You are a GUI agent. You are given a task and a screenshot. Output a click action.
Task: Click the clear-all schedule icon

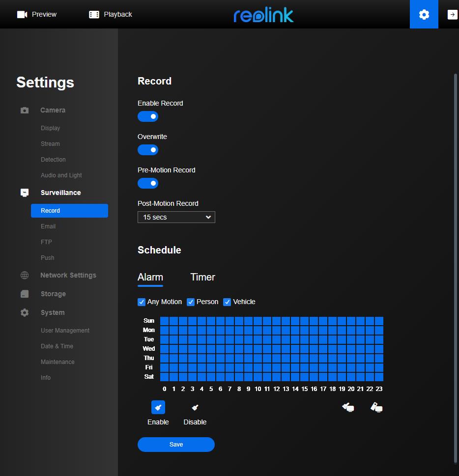pyautogui.click(x=376, y=407)
